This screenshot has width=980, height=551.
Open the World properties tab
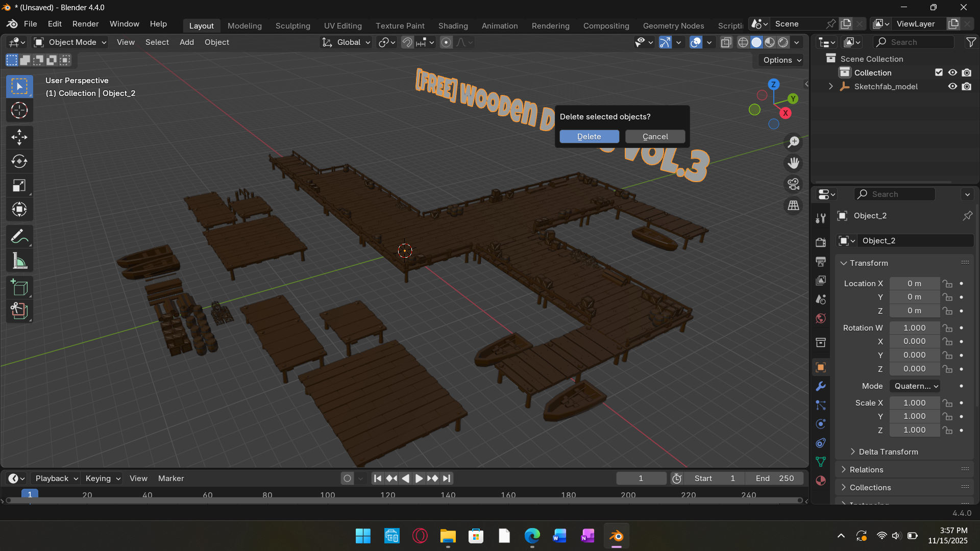[x=821, y=318]
